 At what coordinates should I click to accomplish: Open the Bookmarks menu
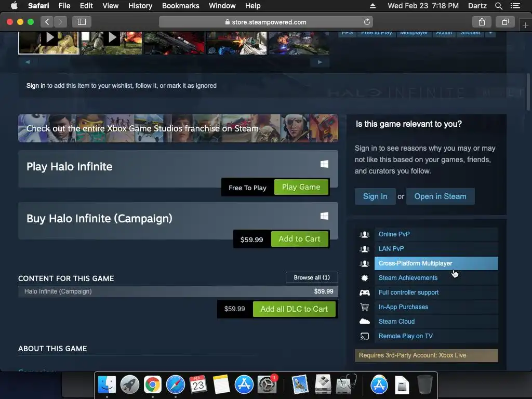pos(180,6)
